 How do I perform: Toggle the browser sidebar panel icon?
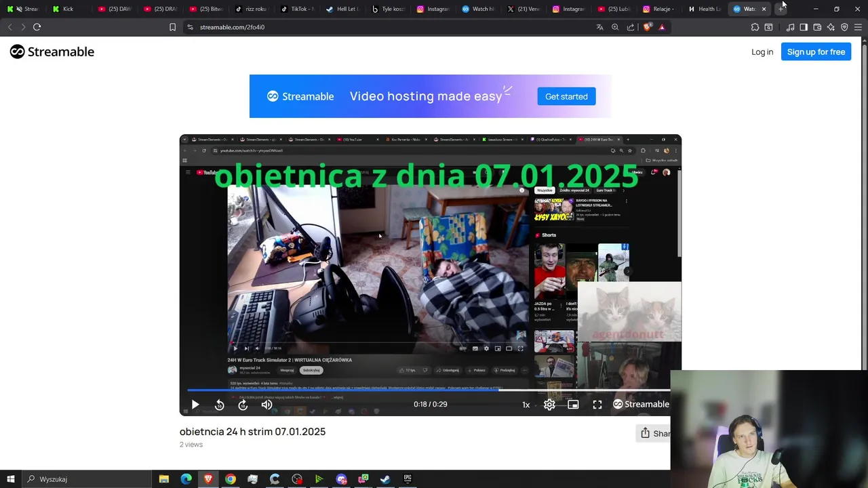pyautogui.click(x=804, y=27)
